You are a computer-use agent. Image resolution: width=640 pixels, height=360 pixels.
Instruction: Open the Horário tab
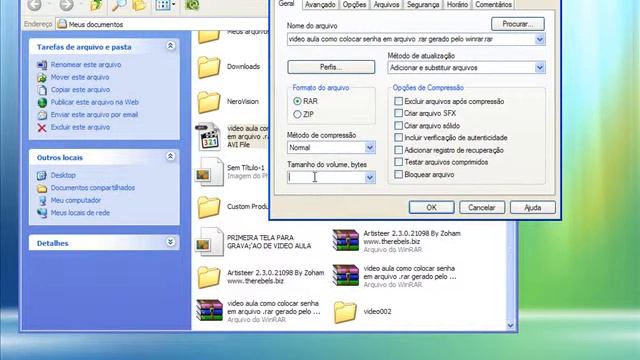click(457, 4)
